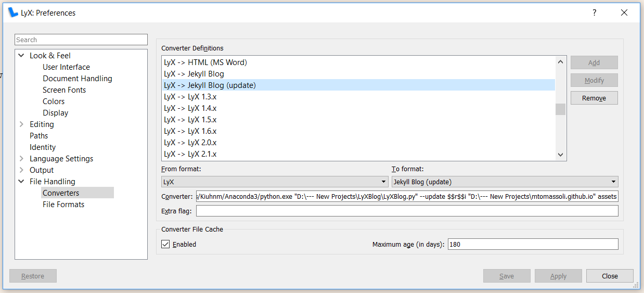Expand the Editing tree section
This screenshot has height=293, width=644.
[21, 124]
